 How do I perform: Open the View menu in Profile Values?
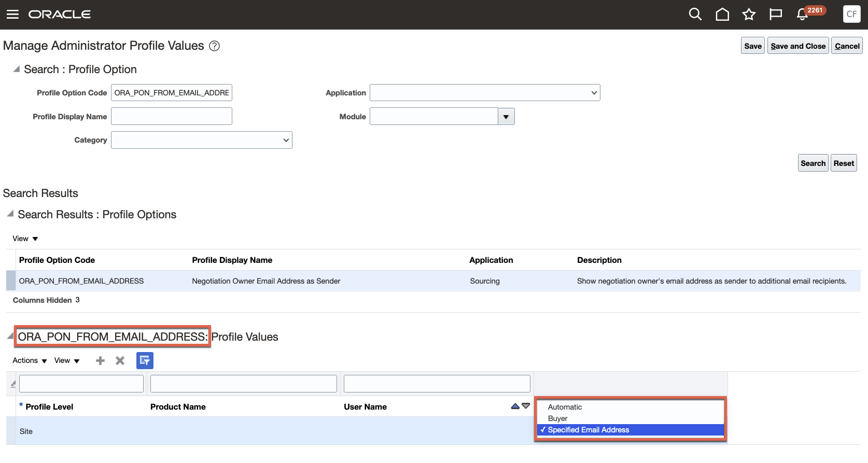(67, 360)
